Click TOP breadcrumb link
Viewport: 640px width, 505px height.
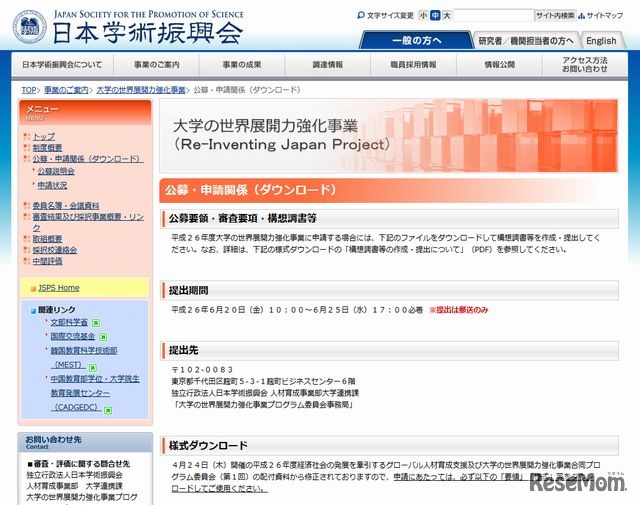coord(29,90)
